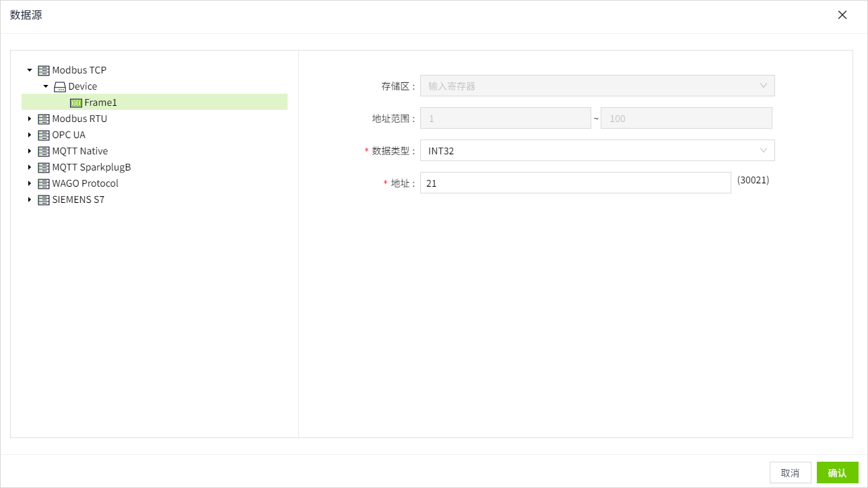Expand the MQTT Native tree node
868x488 pixels.
(30, 151)
